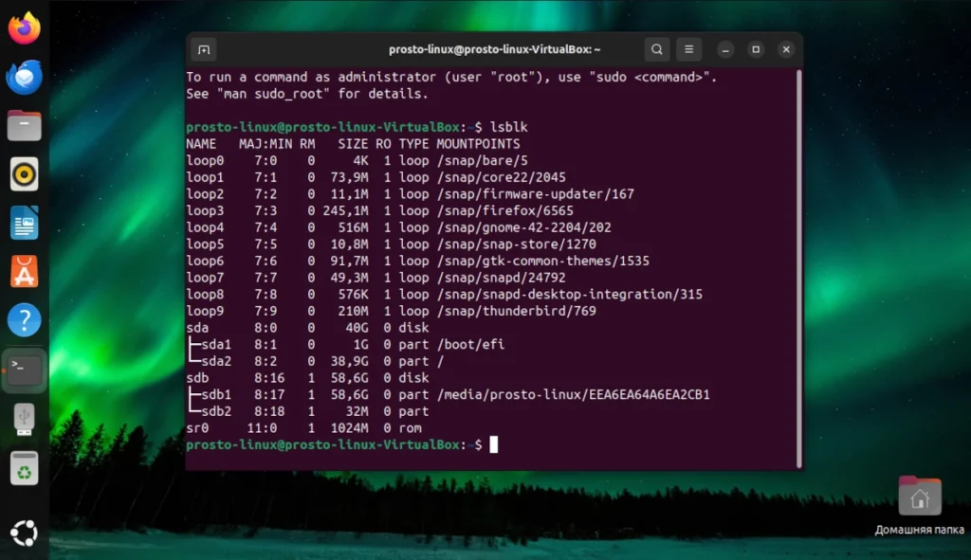Open the Help question-mark icon
This screenshot has width=971, height=560.
click(x=24, y=320)
